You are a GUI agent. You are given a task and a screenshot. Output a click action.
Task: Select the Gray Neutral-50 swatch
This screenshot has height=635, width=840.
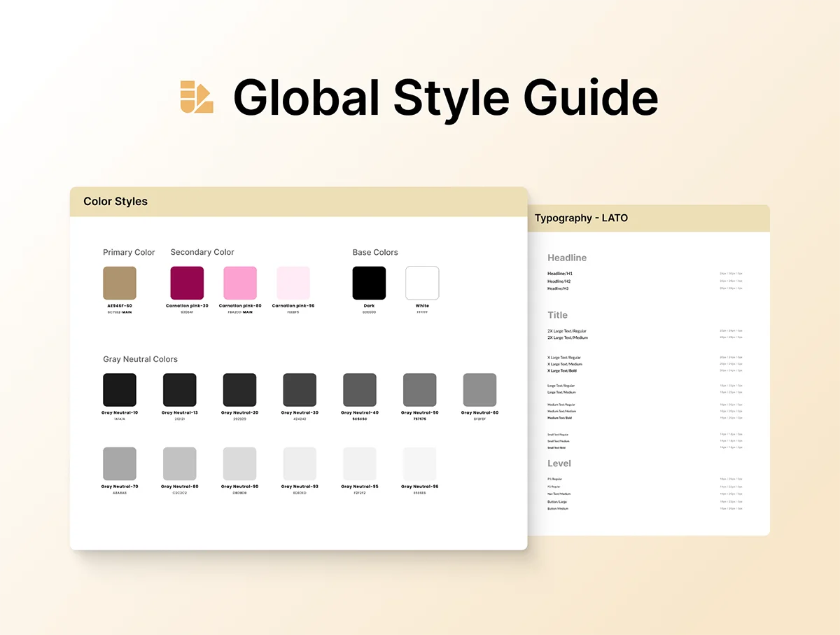(420, 390)
